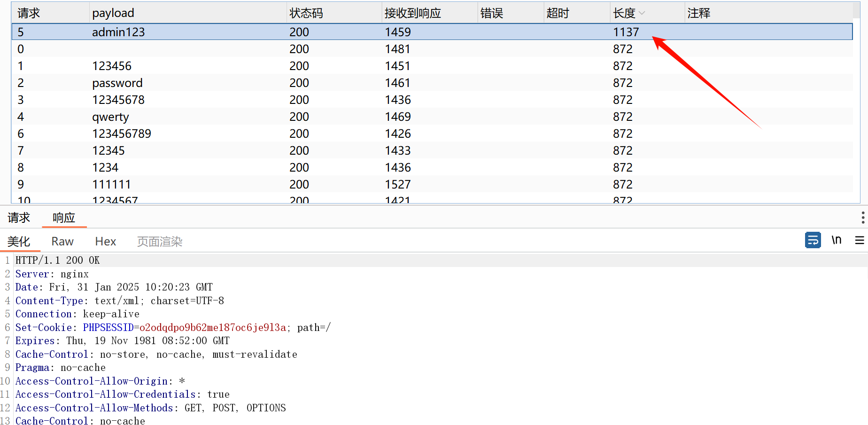The width and height of the screenshot is (868, 425).
Task: Select the 美化 view tab
Action: [19, 242]
